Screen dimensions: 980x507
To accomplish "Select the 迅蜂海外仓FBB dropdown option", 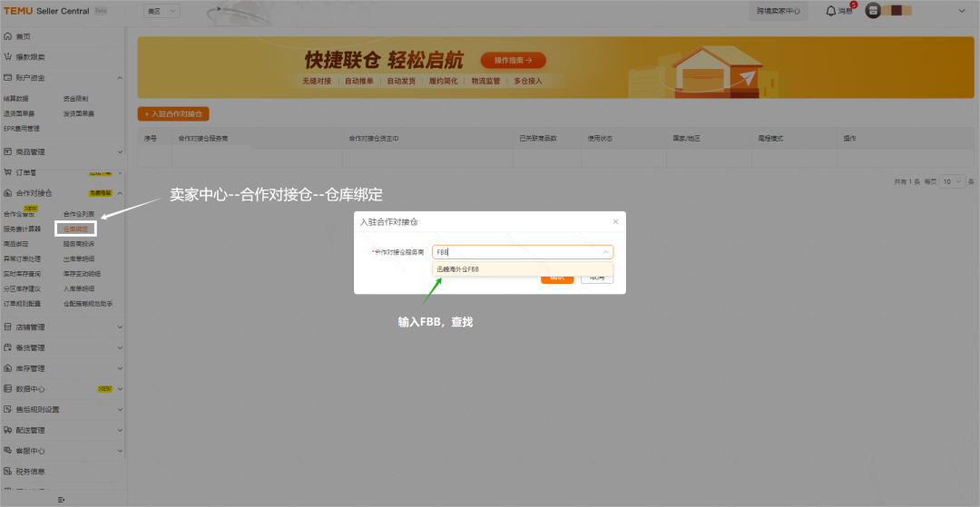I will (x=523, y=269).
